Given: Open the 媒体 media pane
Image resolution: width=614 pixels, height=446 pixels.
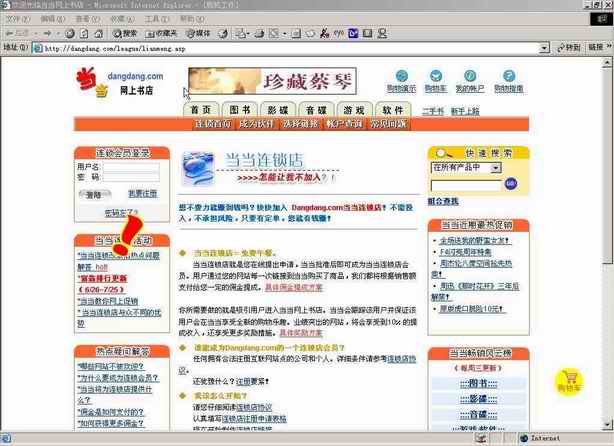Looking at the screenshot, I should pos(198,34).
